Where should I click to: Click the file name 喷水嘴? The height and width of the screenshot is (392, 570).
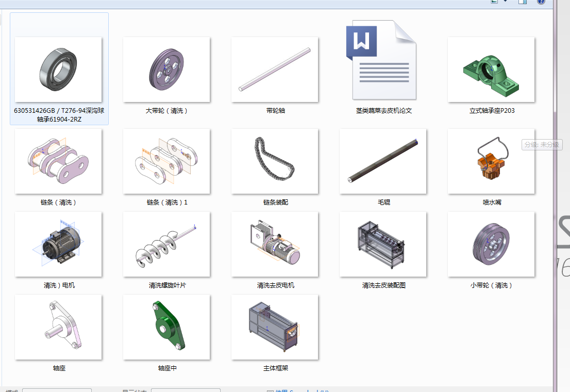492,202
